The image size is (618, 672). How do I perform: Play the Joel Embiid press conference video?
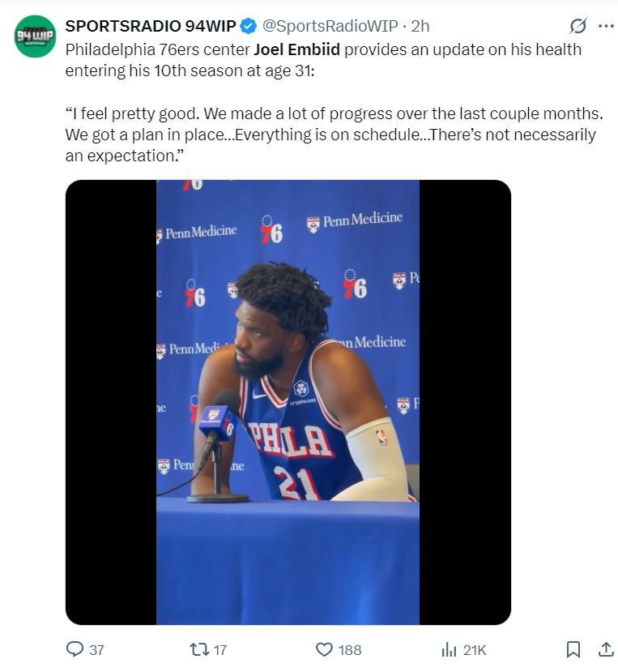pos(288,402)
